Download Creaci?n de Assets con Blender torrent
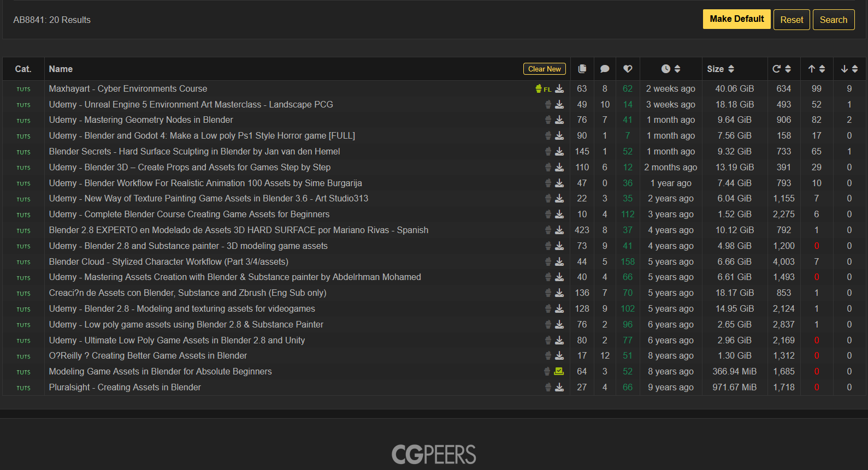 (559, 293)
